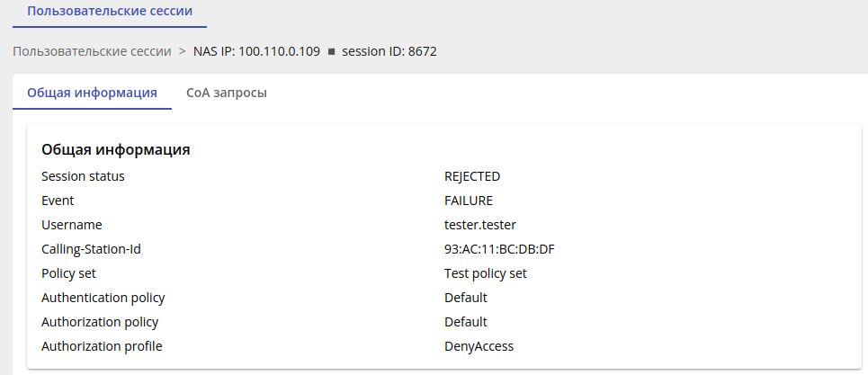This screenshot has width=868, height=375.
Task: Click the Authentication policy Default value
Action: pyautogui.click(x=466, y=298)
